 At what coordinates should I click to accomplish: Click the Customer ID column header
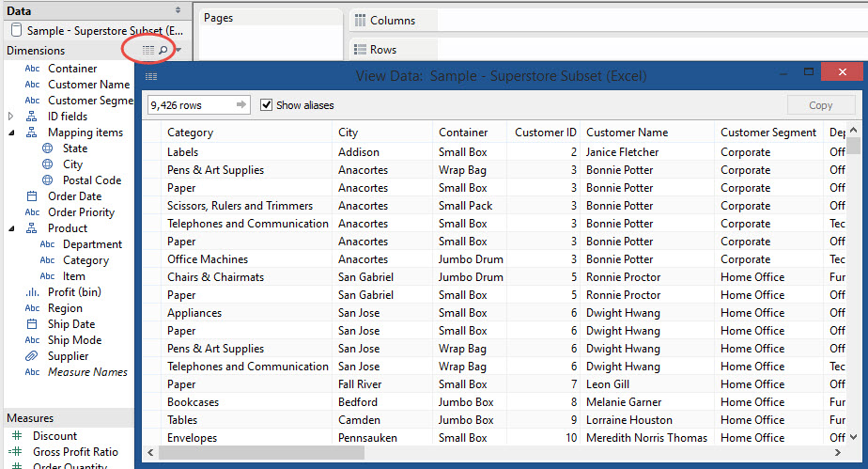[545, 133]
